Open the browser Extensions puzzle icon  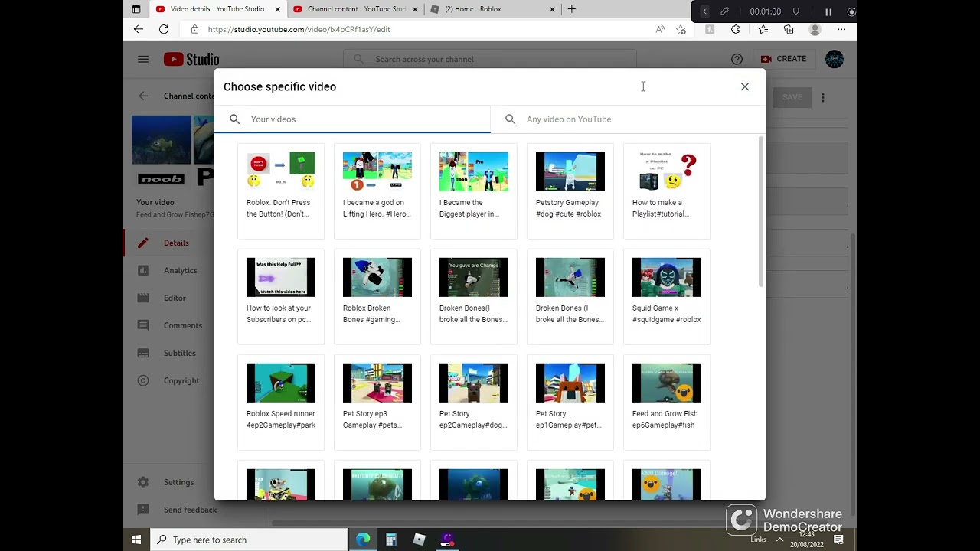736,29
